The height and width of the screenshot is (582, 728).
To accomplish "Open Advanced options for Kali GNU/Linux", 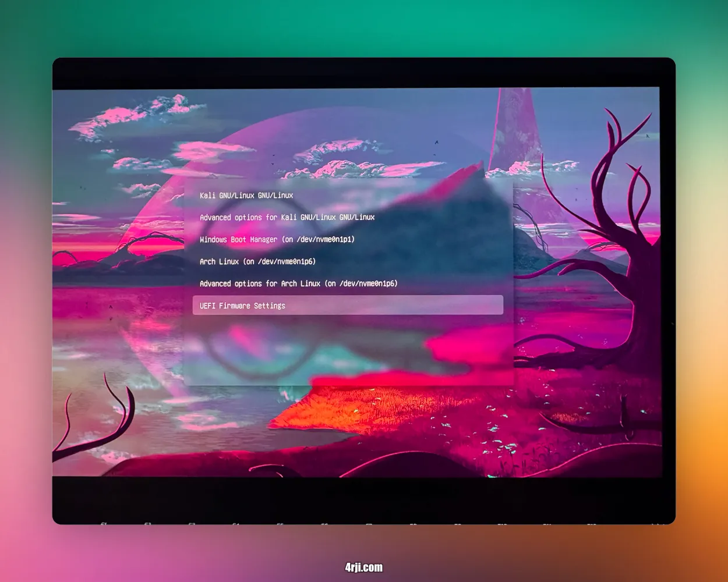I will 287,217.
